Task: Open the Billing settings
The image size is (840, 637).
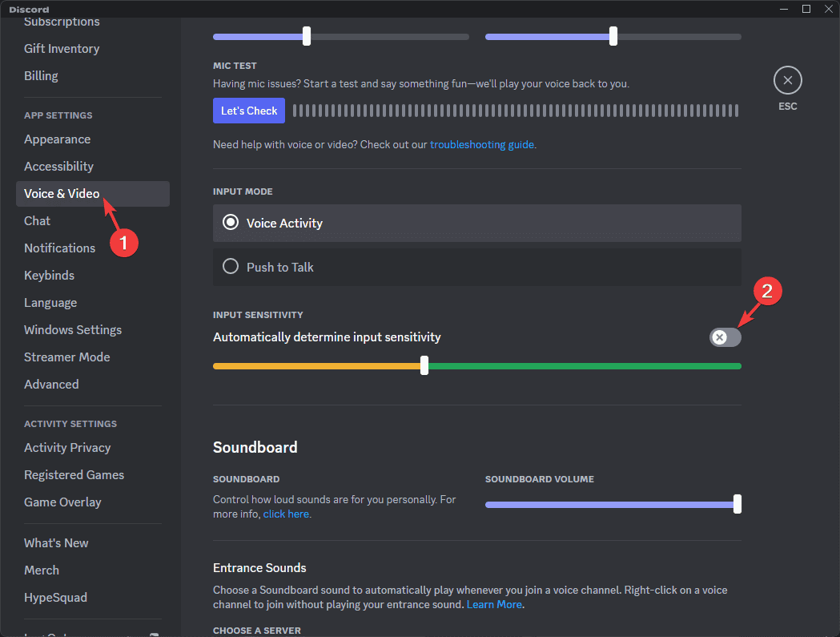Action: click(x=41, y=75)
